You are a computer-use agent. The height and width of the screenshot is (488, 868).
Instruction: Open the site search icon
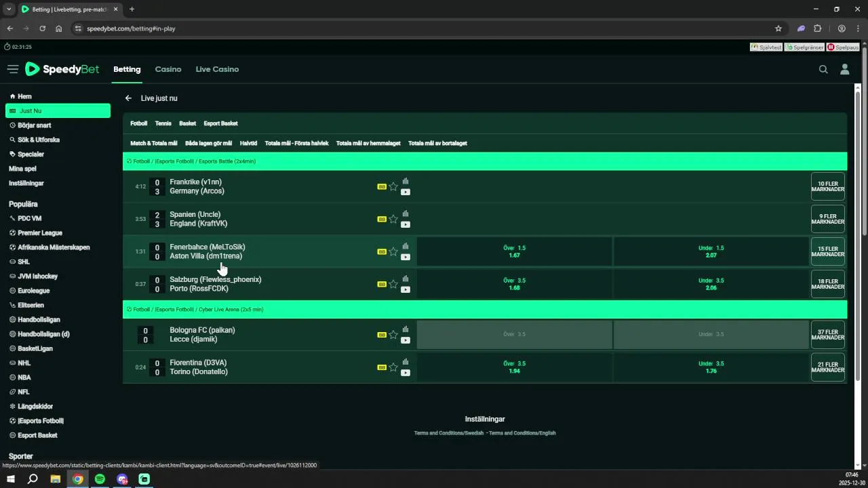tap(823, 69)
